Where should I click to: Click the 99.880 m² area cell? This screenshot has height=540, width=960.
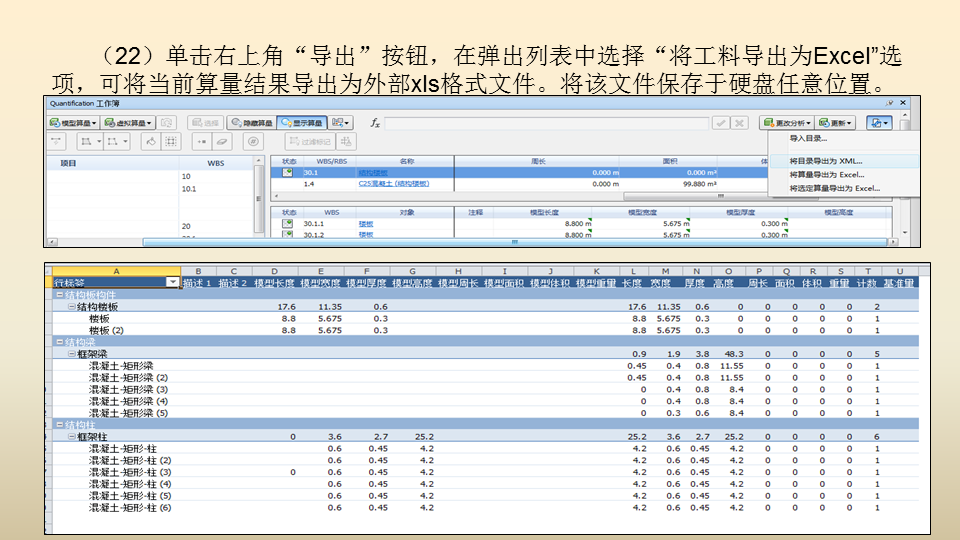coord(700,184)
